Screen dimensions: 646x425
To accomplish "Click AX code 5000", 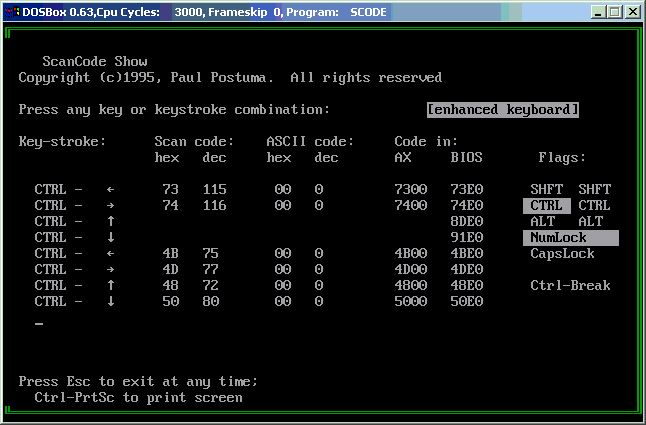I will [411, 301].
